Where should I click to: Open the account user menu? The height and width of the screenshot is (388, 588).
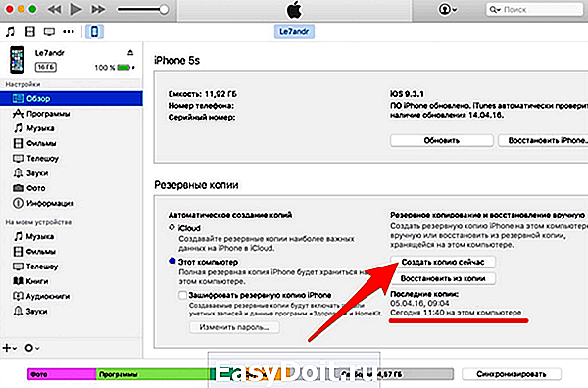(448, 10)
